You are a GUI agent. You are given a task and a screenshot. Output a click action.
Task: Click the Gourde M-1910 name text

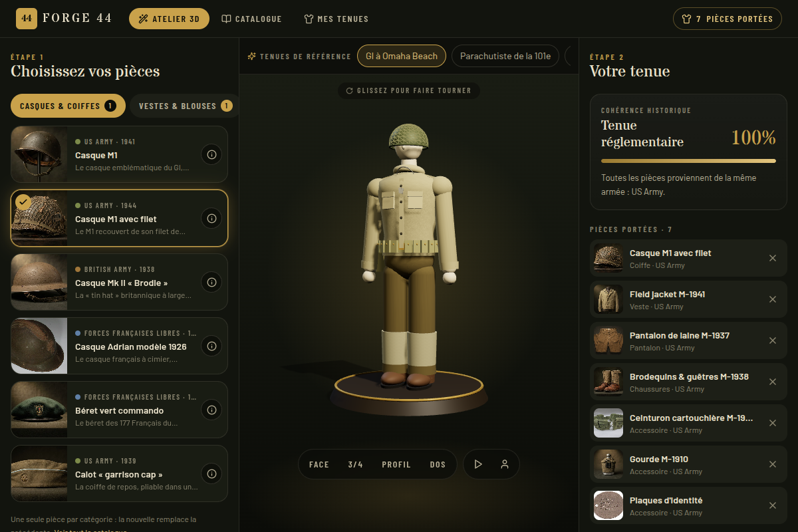click(659, 459)
